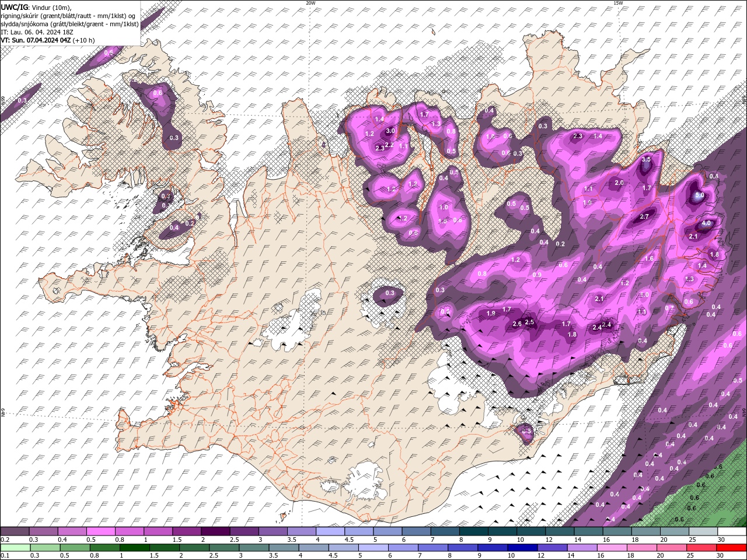Click the 0.1 label in the rain legend
Image resolution: width=747 pixels, height=560 pixels.
pyautogui.click(x=5, y=556)
